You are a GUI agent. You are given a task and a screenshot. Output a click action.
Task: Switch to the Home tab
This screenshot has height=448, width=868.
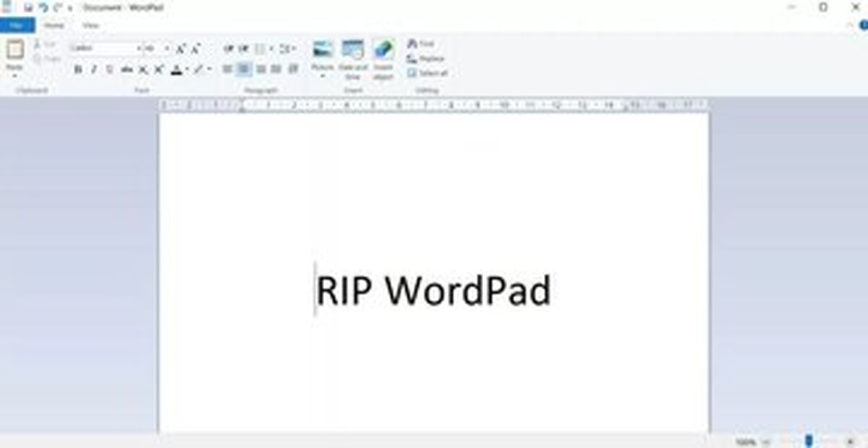[x=54, y=25]
